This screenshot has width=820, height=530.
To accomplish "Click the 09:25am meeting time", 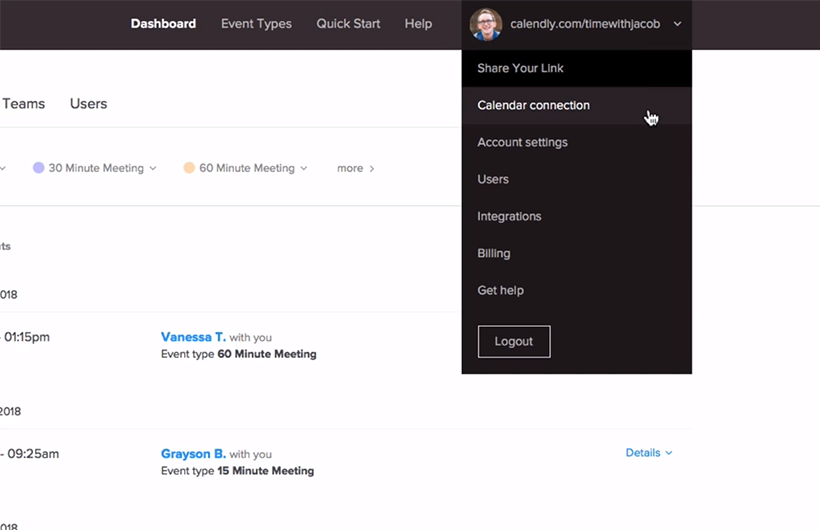I will 33,454.
